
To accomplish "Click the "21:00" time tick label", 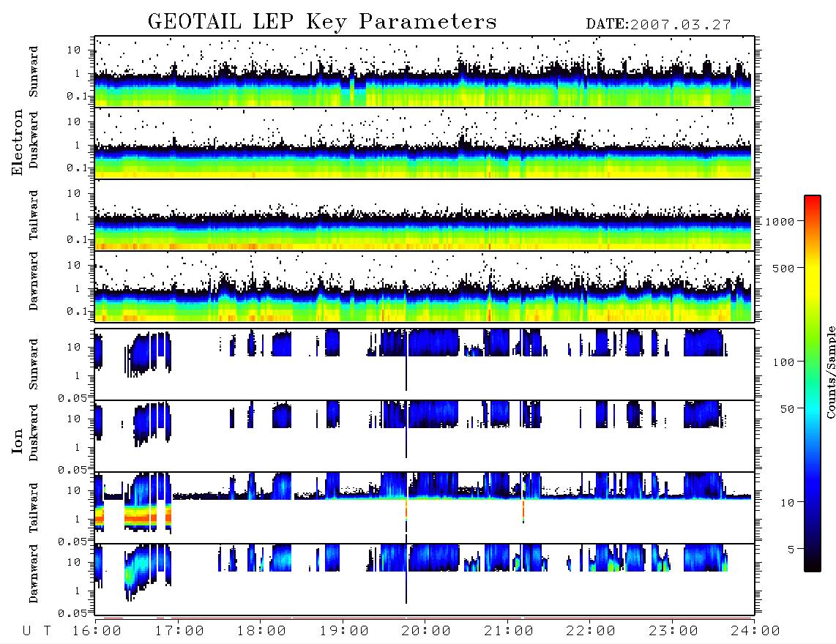I will click(510, 632).
